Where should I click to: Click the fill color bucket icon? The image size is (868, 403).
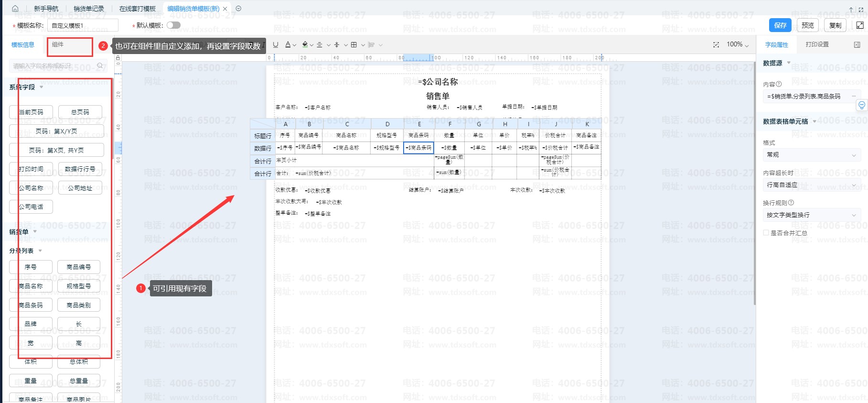(x=305, y=45)
